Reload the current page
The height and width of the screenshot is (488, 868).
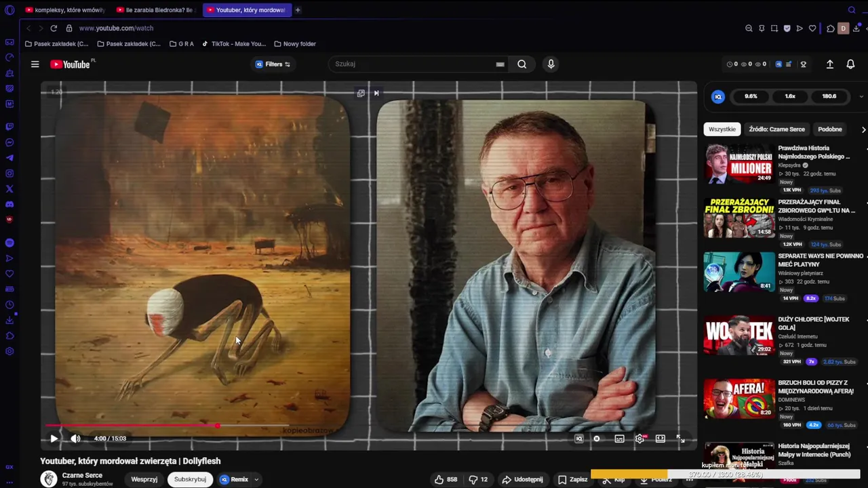coord(54,28)
